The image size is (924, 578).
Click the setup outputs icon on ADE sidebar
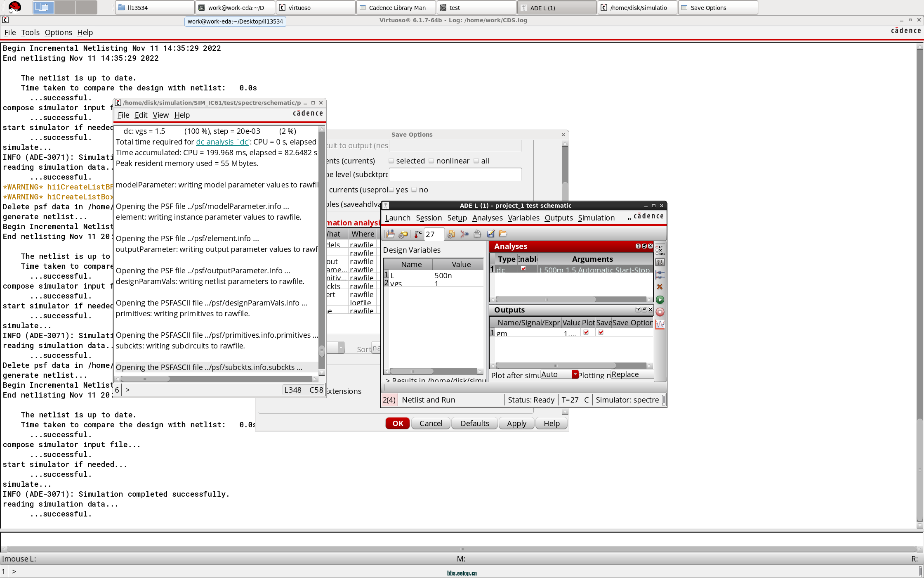click(660, 275)
